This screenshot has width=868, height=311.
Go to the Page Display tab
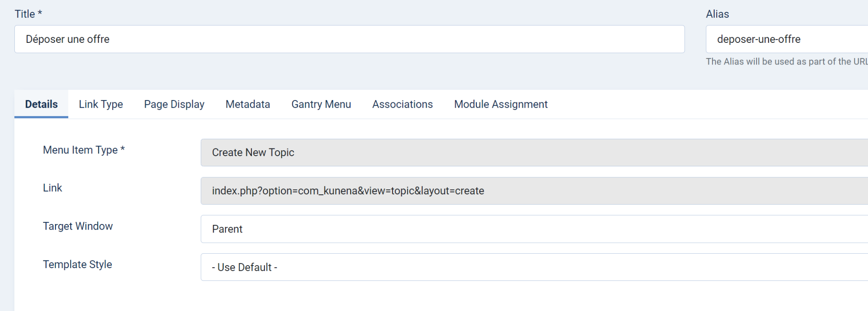[x=174, y=104]
